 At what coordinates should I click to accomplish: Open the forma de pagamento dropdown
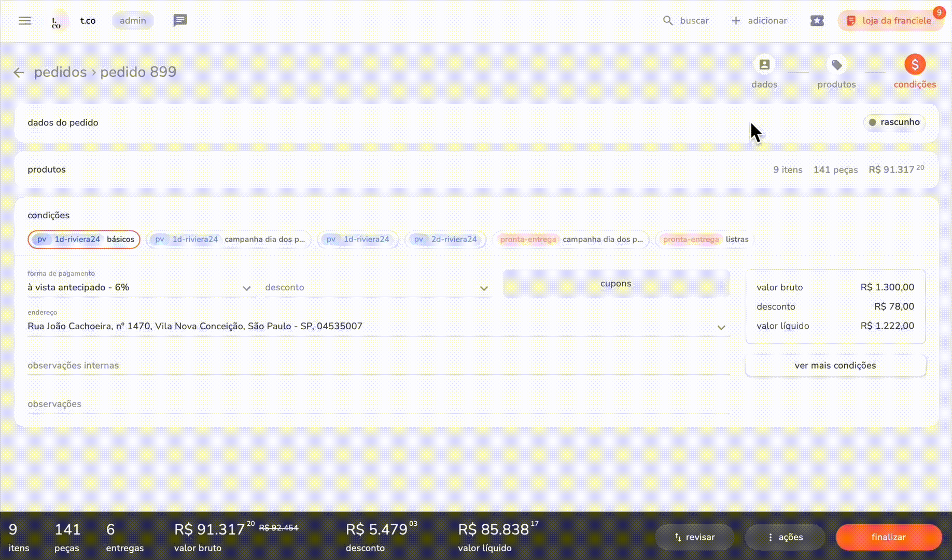[x=246, y=288]
